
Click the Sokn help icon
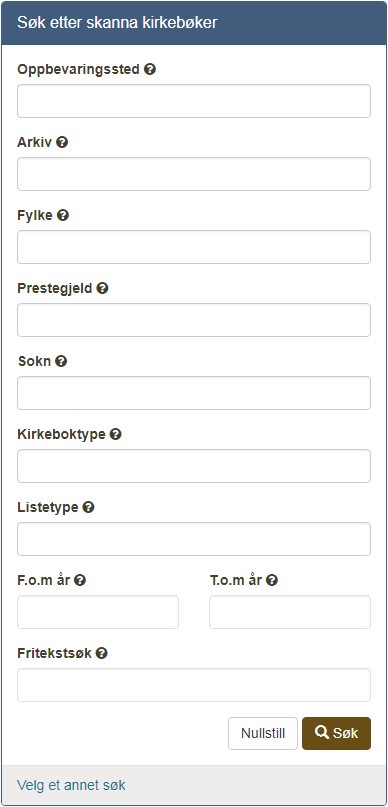pos(61,361)
